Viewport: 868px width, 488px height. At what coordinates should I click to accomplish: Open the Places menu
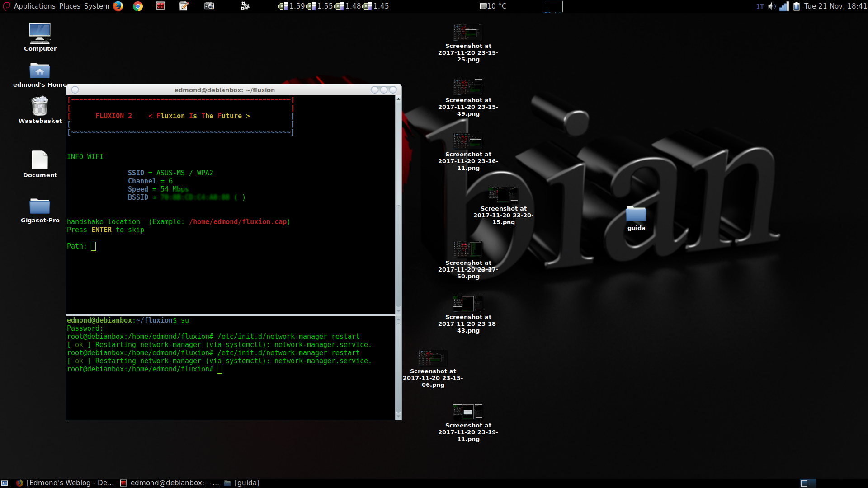coord(70,6)
